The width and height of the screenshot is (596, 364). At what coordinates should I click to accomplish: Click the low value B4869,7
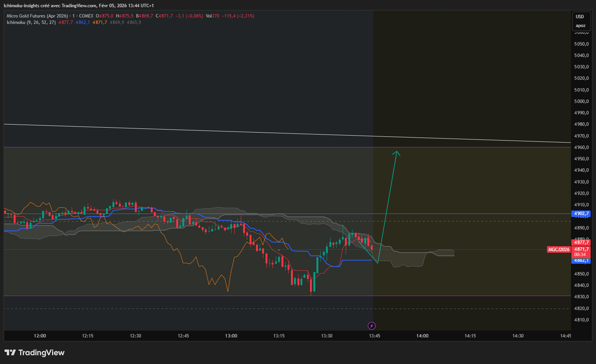[145, 16]
